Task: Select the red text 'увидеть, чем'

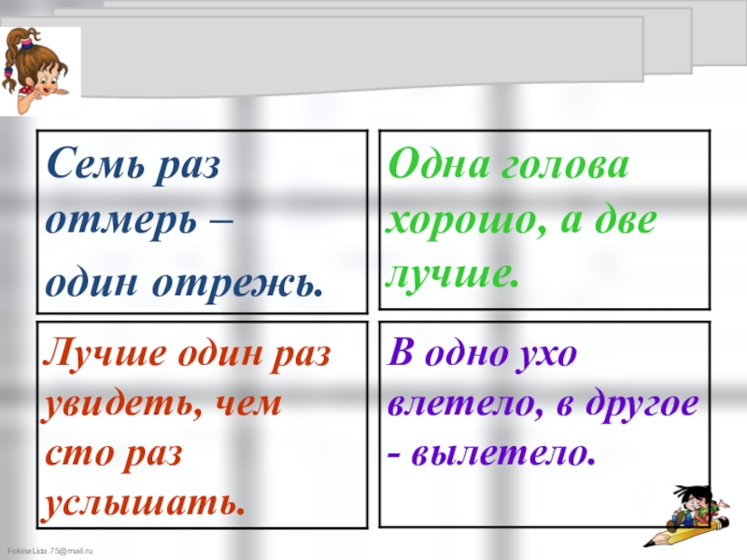Action: tap(162, 404)
